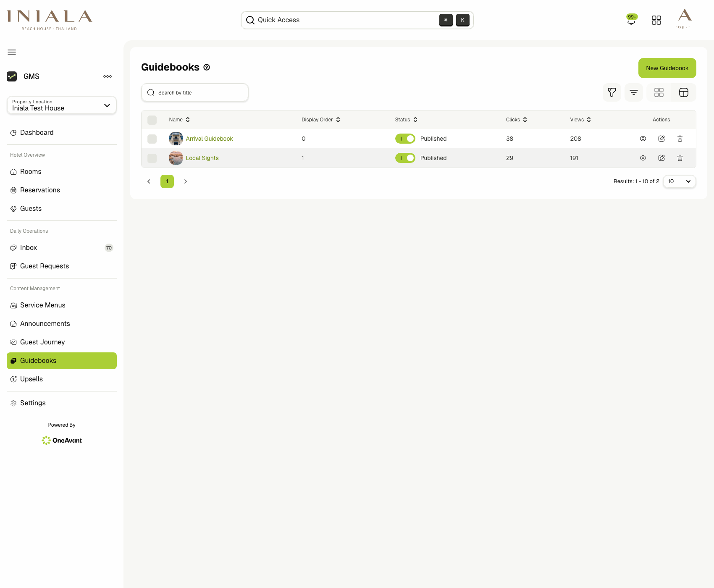The image size is (714, 588).
Task: Toggle Arrival Guidebook published status off
Action: click(x=405, y=139)
